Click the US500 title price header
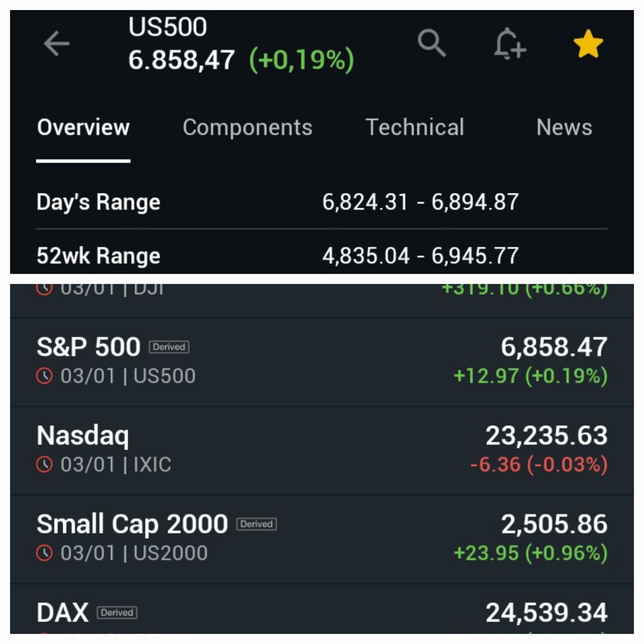Screen dimensions: 644x644 coord(241,46)
